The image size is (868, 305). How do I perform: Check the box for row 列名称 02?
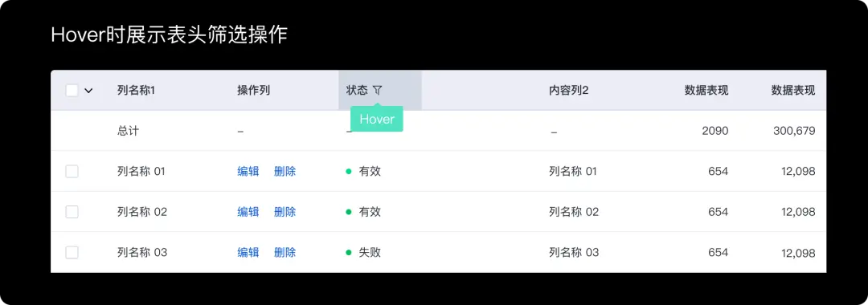[72, 212]
